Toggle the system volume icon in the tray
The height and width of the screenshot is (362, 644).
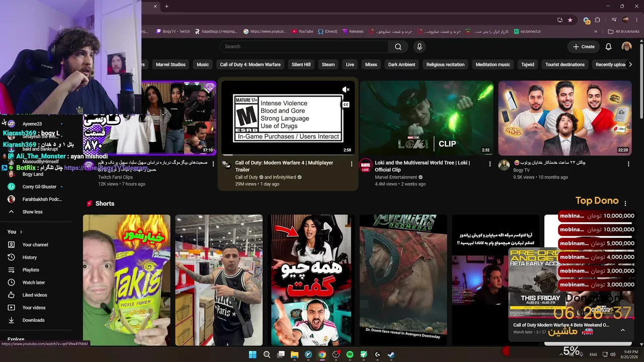point(613,354)
